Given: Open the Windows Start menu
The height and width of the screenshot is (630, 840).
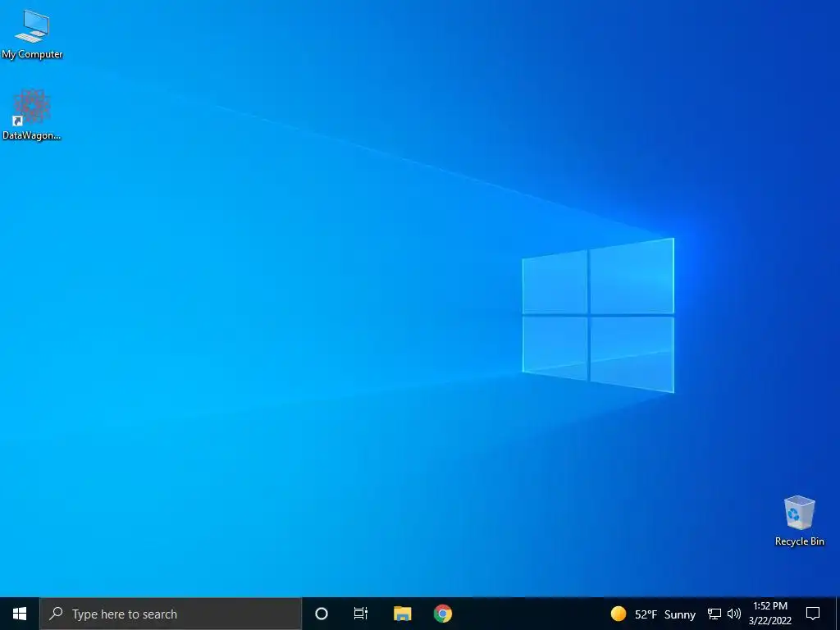Looking at the screenshot, I should (20, 614).
